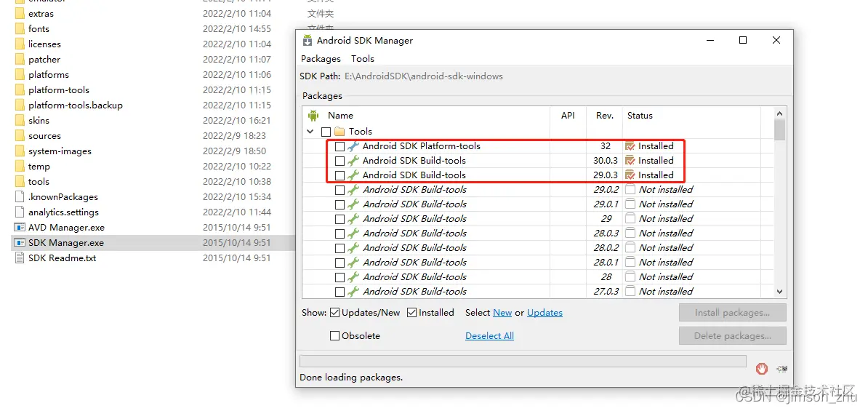Select skins folder icon in Explorer
This screenshot has height=411, width=868.
pyautogui.click(x=20, y=121)
